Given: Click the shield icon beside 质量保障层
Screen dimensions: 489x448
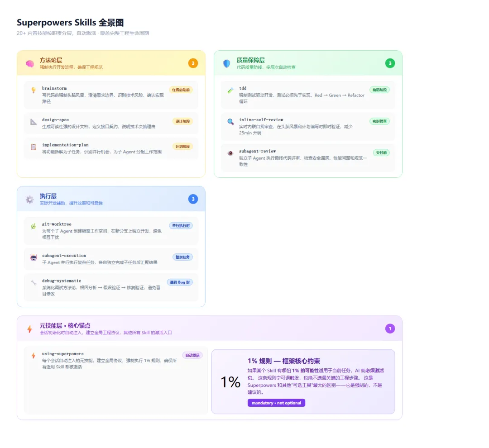Looking at the screenshot, I should point(227,64).
